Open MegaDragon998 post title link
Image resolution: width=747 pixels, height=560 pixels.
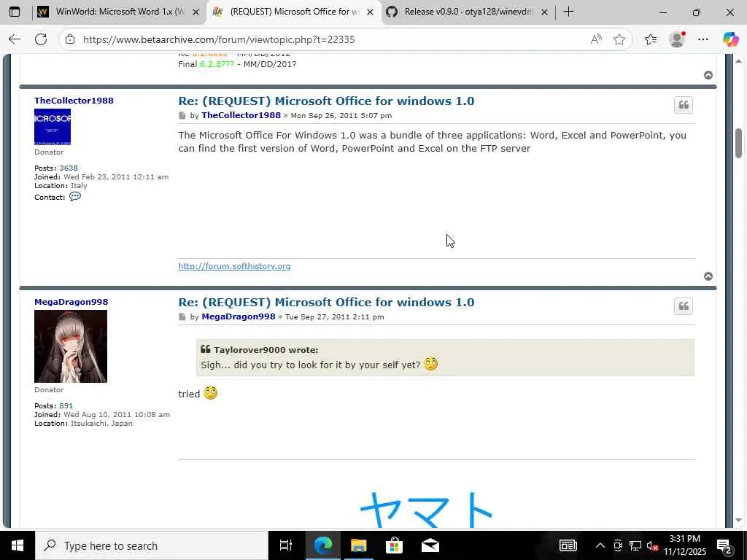tap(326, 303)
